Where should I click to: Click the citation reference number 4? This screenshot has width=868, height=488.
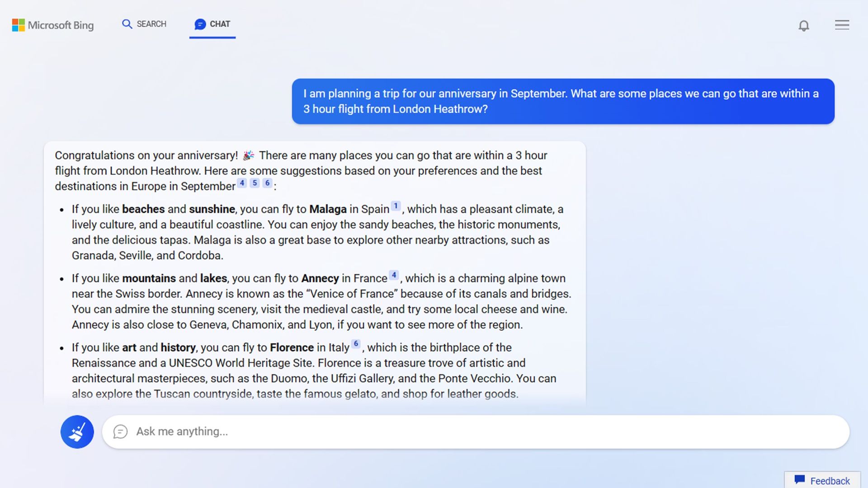click(241, 183)
